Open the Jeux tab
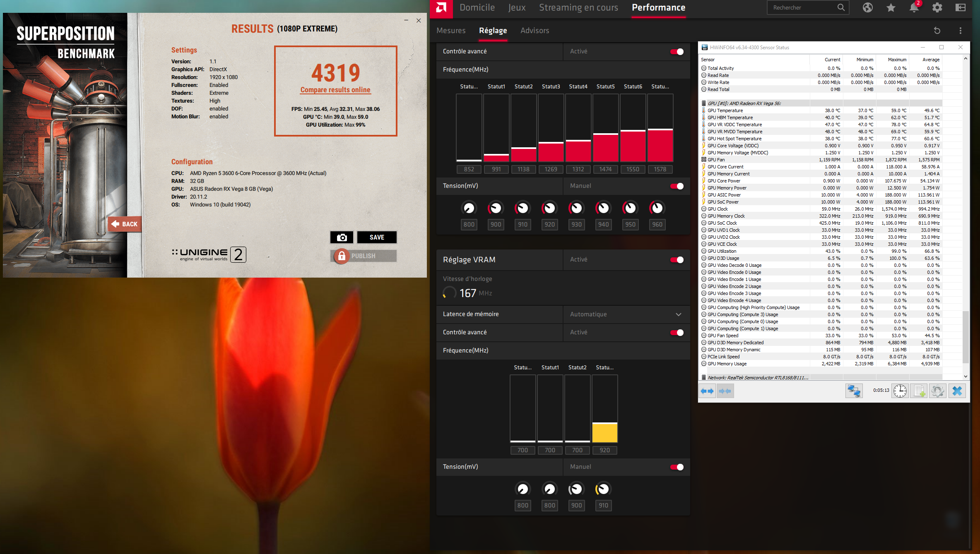 (517, 8)
